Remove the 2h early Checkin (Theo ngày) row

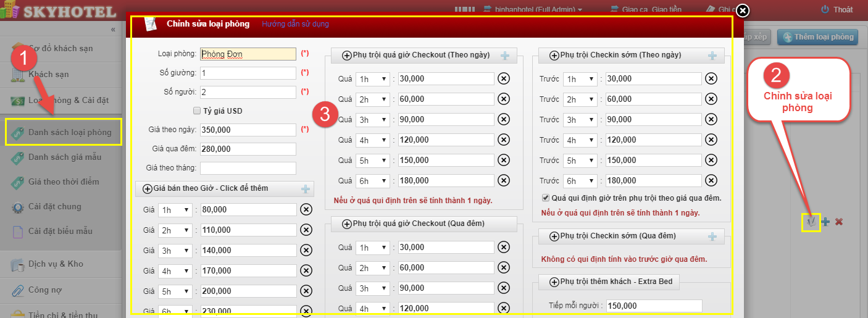(x=711, y=99)
